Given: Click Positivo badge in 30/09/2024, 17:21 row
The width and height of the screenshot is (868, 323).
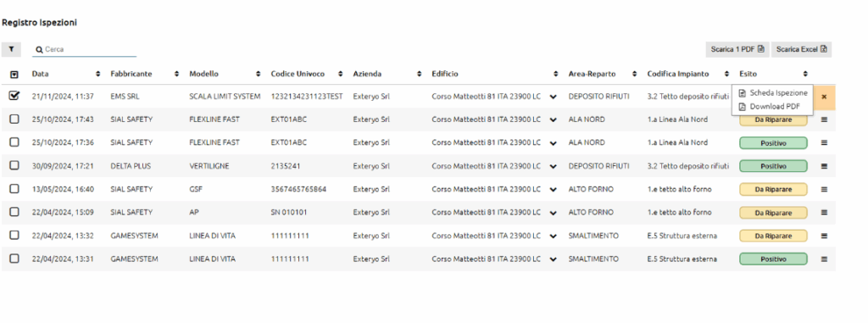Looking at the screenshot, I should [773, 166].
